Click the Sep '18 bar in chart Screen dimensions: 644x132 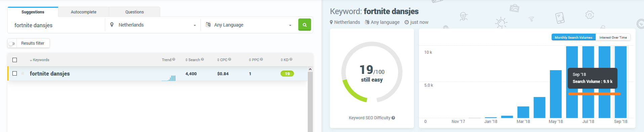[620, 82]
